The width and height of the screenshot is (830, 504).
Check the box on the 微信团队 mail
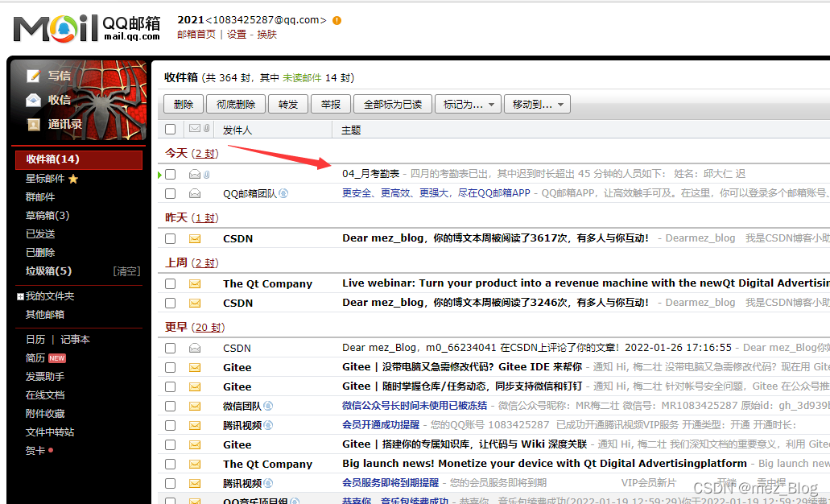[x=171, y=406]
